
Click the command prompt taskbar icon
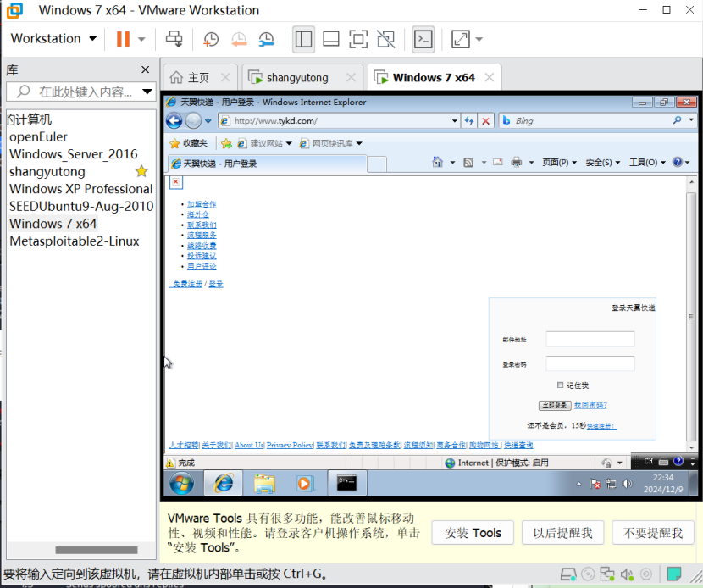tap(346, 483)
